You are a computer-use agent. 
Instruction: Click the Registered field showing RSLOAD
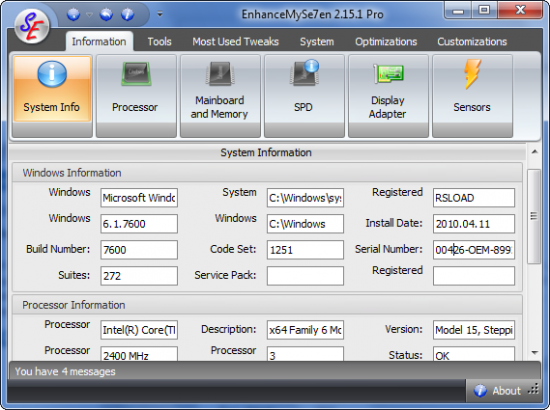click(x=474, y=198)
